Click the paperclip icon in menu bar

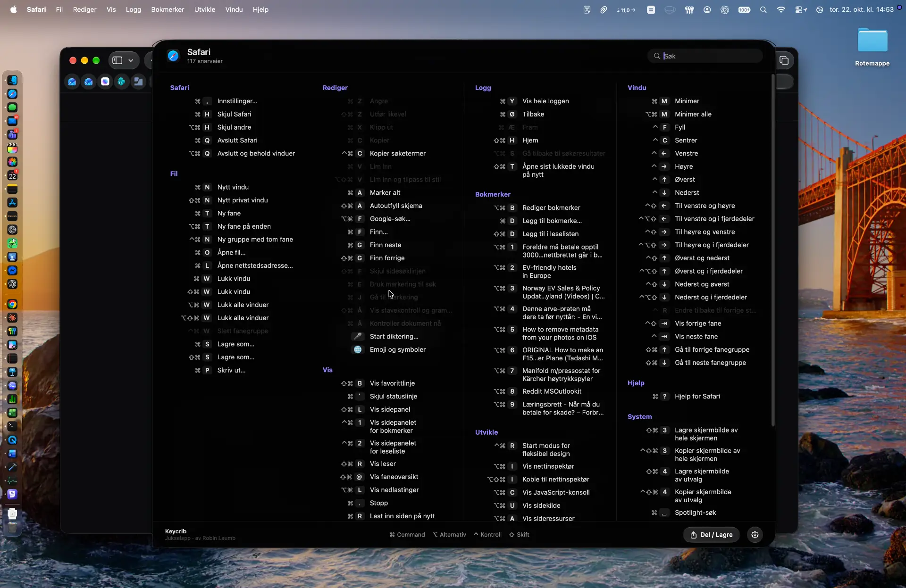coord(604,9)
